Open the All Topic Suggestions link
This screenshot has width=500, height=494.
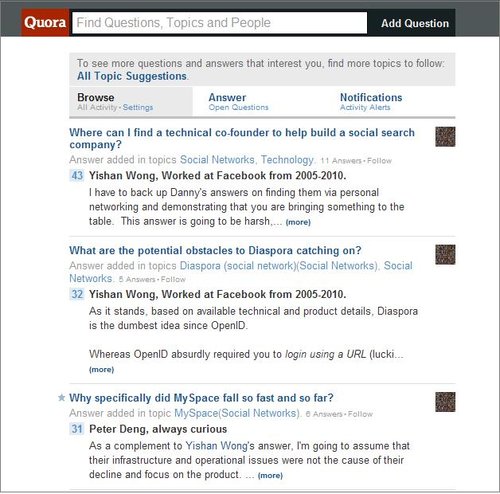[132, 76]
